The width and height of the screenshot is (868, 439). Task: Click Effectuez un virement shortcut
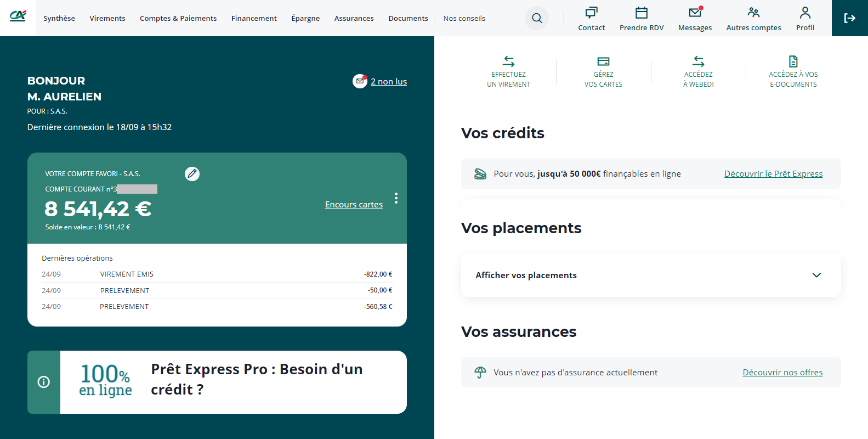pos(508,72)
